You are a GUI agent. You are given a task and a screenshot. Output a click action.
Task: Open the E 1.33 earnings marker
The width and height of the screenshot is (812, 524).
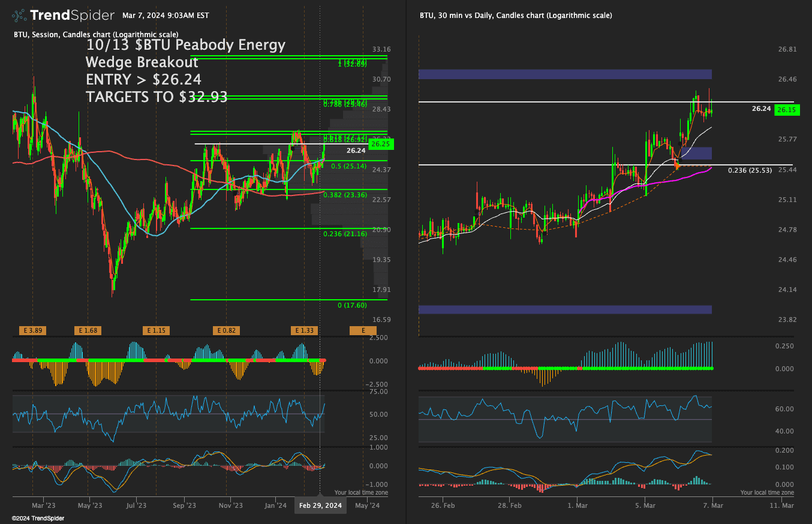point(304,330)
